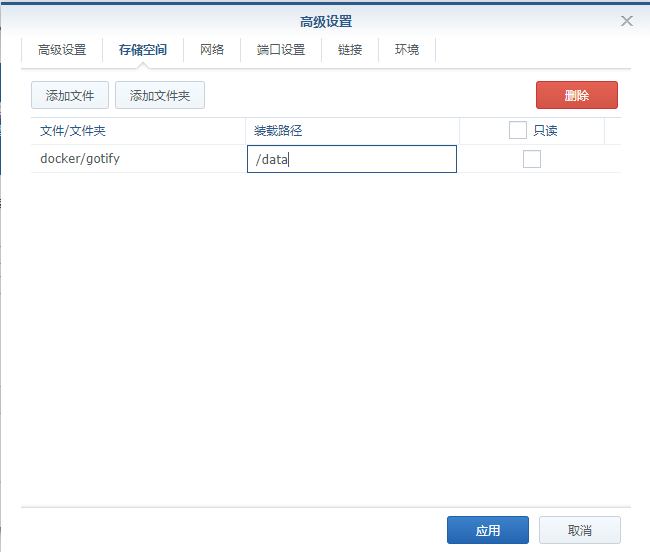The width and height of the screenshot is (650, 552).
Task: Click the 添加文件夹 button
Action: [x=160, y=95]
